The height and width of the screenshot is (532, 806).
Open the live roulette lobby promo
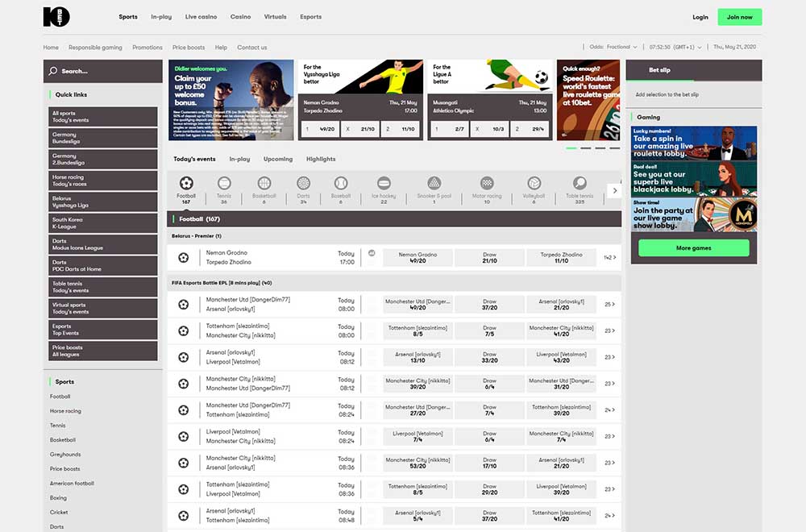(x=694, y=144)
